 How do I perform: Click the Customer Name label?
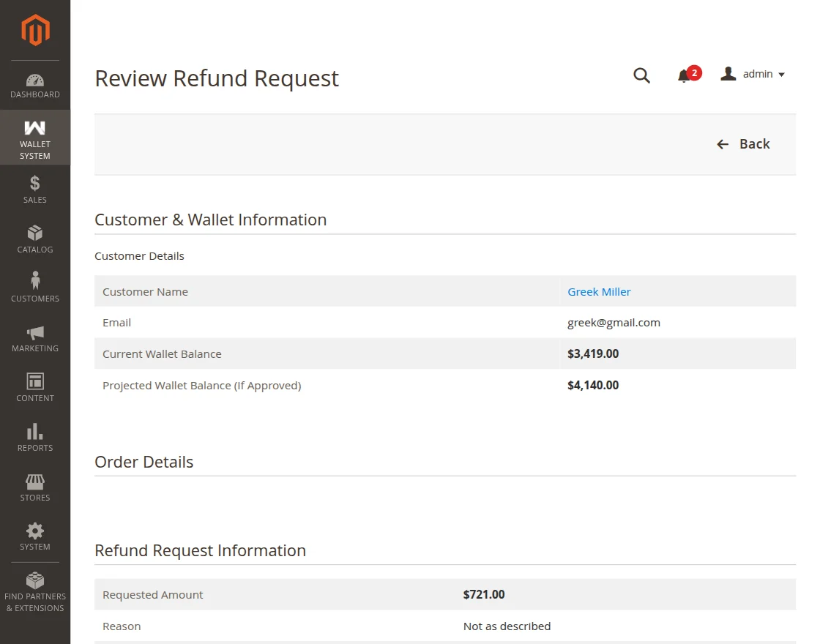pyautogui.click(x=146, y=292)
